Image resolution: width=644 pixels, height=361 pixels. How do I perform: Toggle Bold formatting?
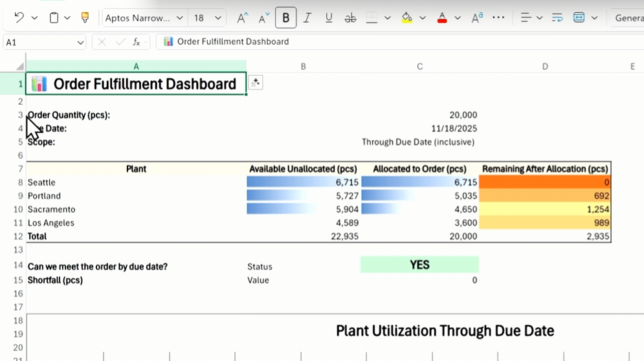285,18
